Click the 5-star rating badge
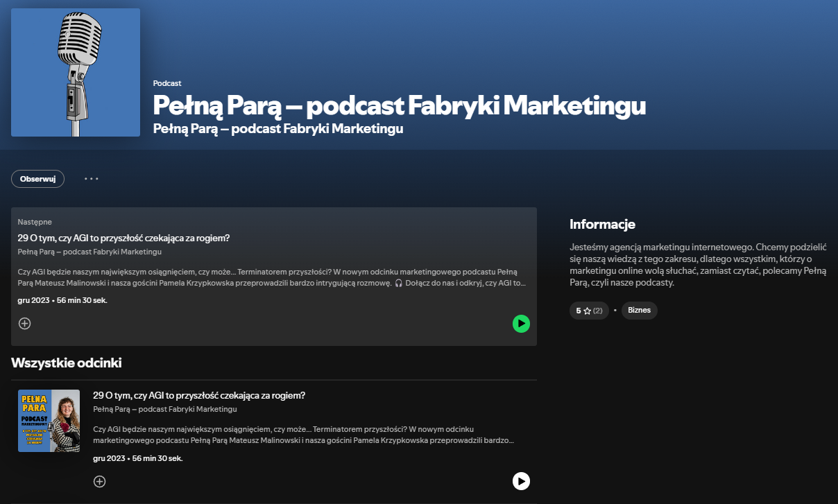This screenshot has width=838, height=504. [x=589, y=311]
